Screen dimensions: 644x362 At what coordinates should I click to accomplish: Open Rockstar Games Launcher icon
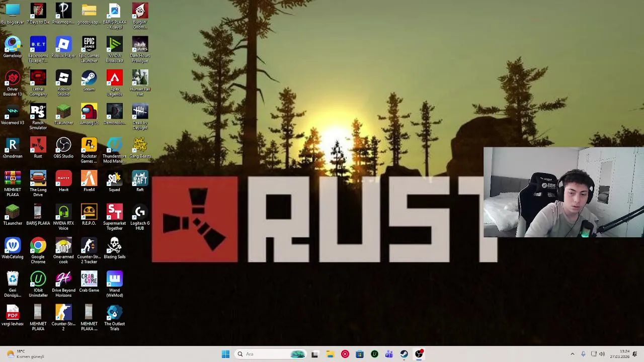89,150
